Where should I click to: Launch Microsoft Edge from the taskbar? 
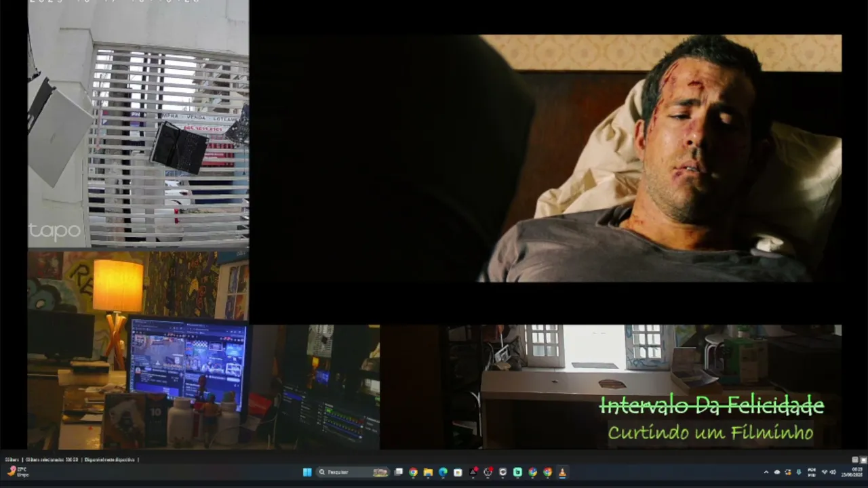tap(443, 472)
